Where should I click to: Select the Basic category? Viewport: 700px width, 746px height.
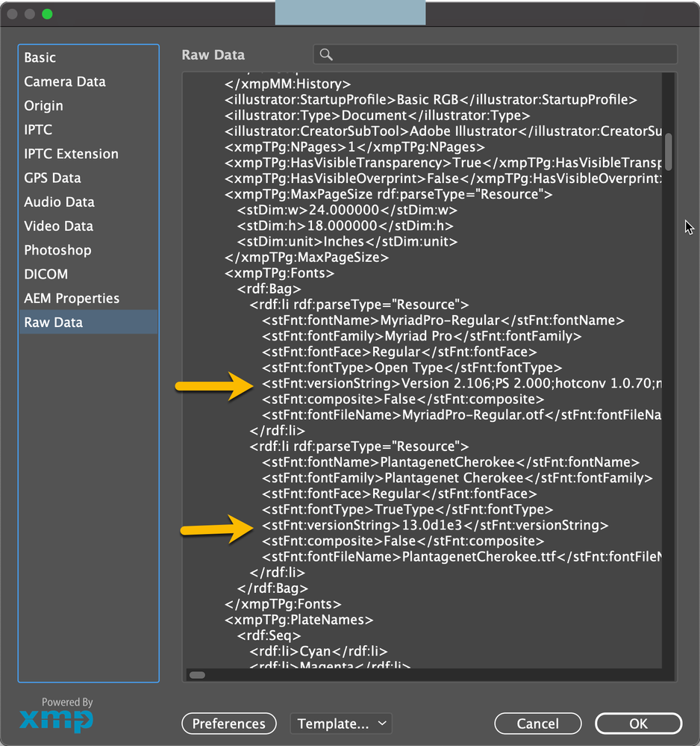click(88, 57)
